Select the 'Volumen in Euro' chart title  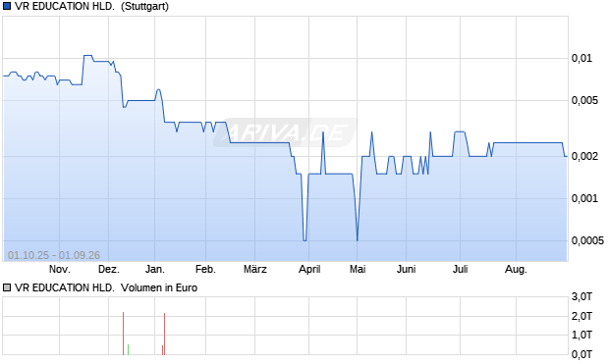[159, 287]
